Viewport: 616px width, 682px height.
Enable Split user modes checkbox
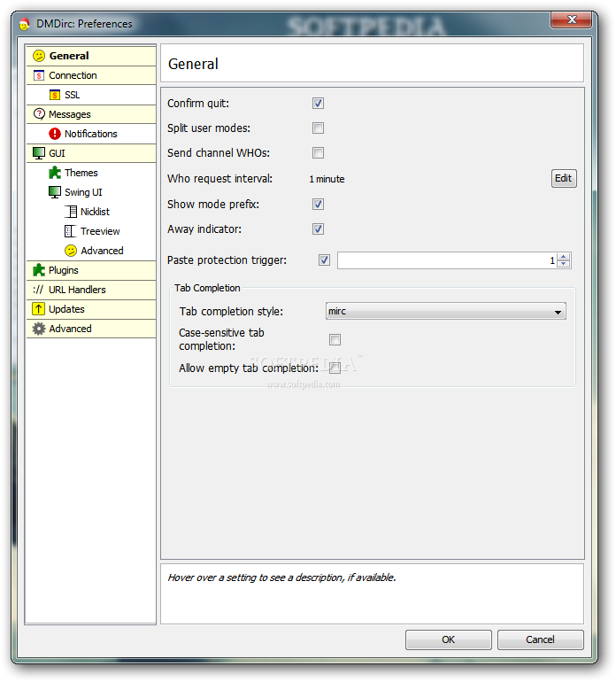[319, 128]
